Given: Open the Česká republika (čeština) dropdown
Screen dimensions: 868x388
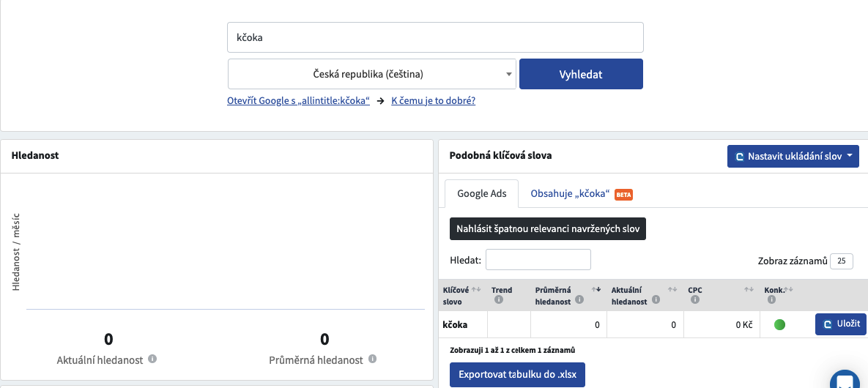Looking at the screenshot, I should [x=372, y=74].
